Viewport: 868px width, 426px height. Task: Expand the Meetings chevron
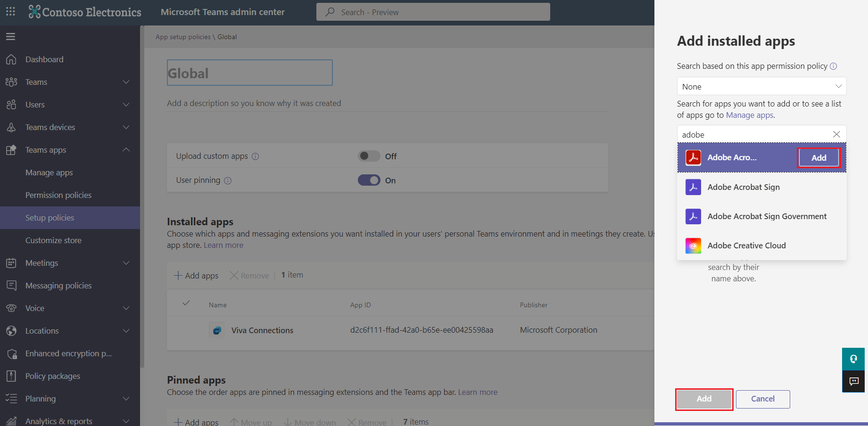click(126, 263)
